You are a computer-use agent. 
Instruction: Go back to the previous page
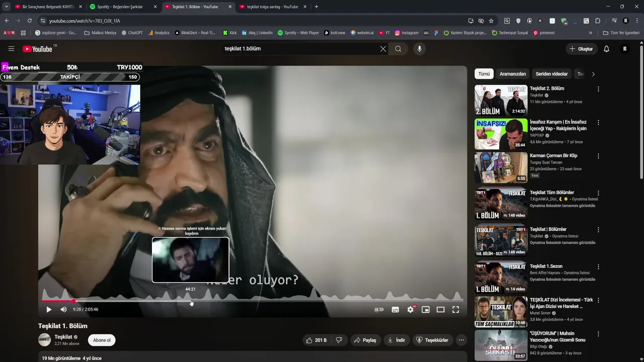7,21
